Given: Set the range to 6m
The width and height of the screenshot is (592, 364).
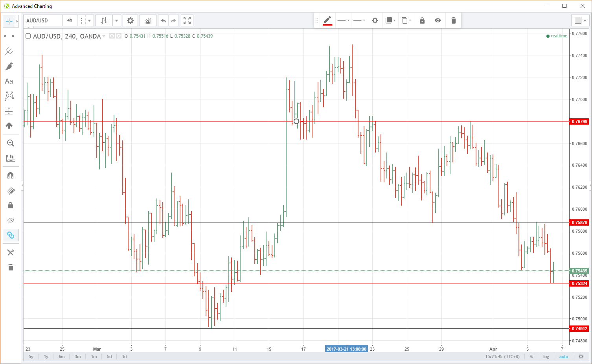Looking at the screenshot, I should click(62, 357).
